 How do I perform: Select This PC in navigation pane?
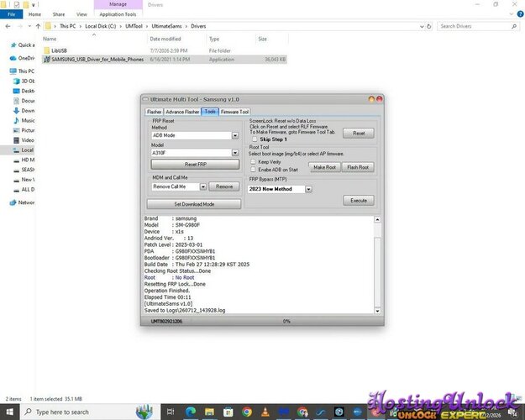pyautogui.click(x=23, y=71)
